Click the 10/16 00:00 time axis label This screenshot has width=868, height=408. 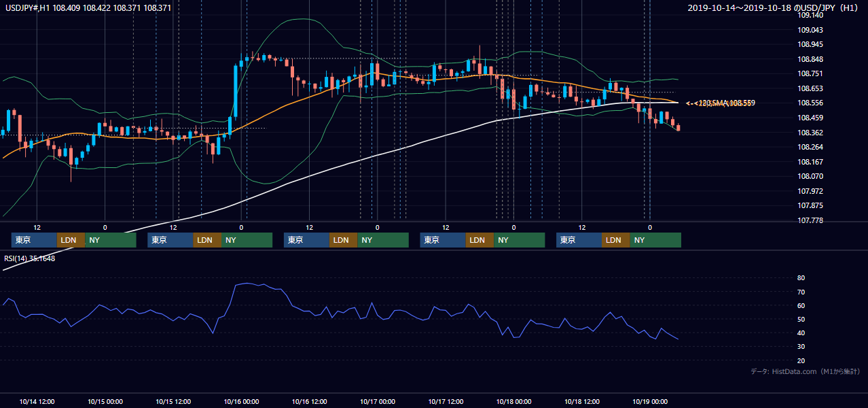[x=241, y=401]
